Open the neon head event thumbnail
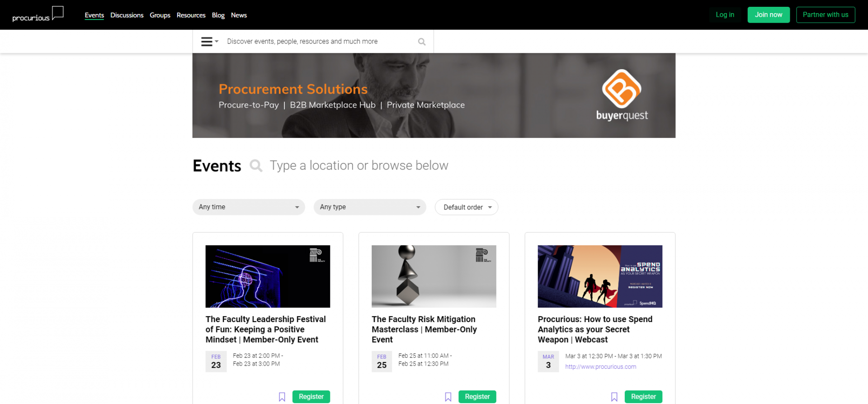The image size is (868, 404). point(268,276)
